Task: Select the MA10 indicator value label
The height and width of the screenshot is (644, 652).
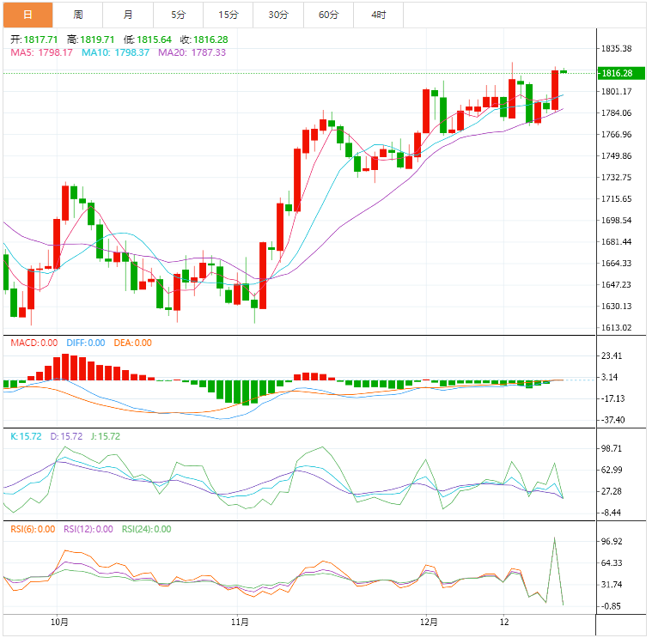Action: pyautogui.click(x=115, y=52)
